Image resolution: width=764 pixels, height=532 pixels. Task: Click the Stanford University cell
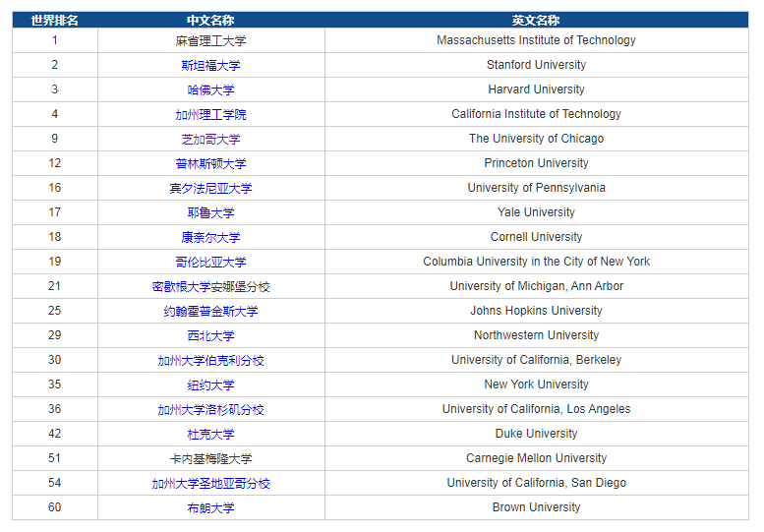pyautogui.click(x=536, y=65)
